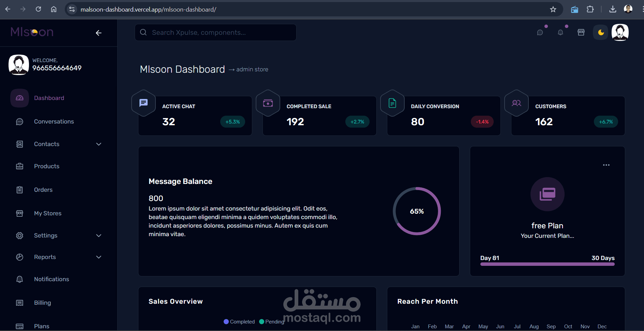Click the Reach Per Month heading

[428, 301]
